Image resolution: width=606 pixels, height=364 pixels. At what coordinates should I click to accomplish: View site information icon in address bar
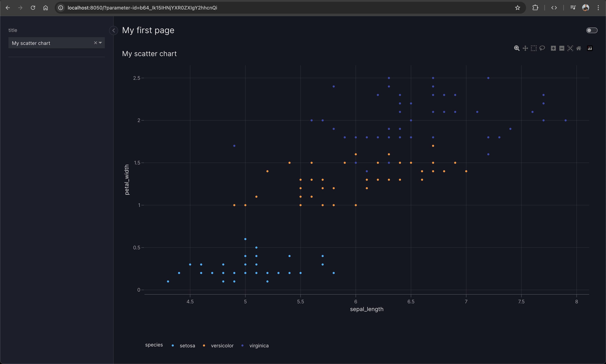61,8
